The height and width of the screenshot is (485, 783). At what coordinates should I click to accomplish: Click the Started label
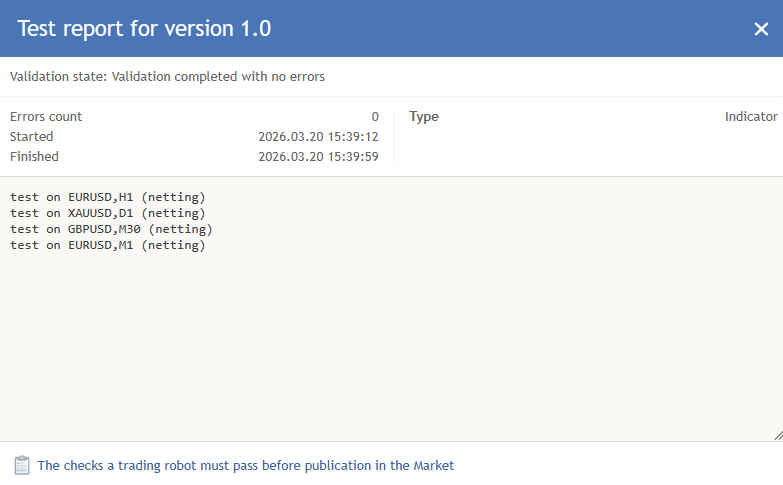32,136
